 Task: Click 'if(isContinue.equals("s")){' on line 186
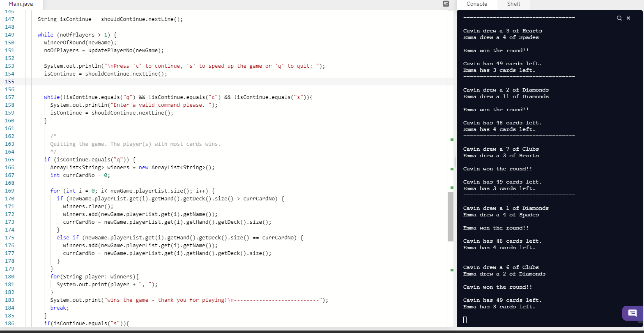pyautogui.click(x=86, y=324)
